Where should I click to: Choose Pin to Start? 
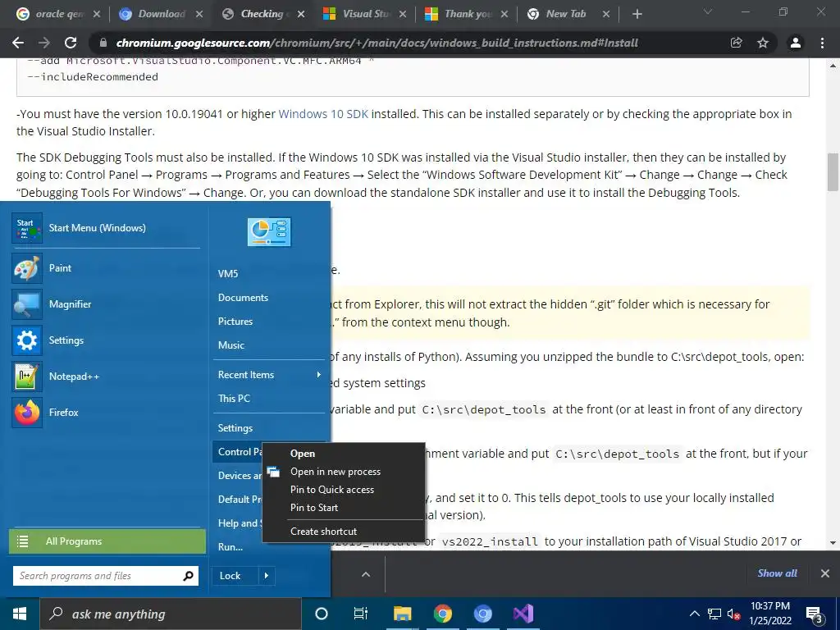point(314,507)
